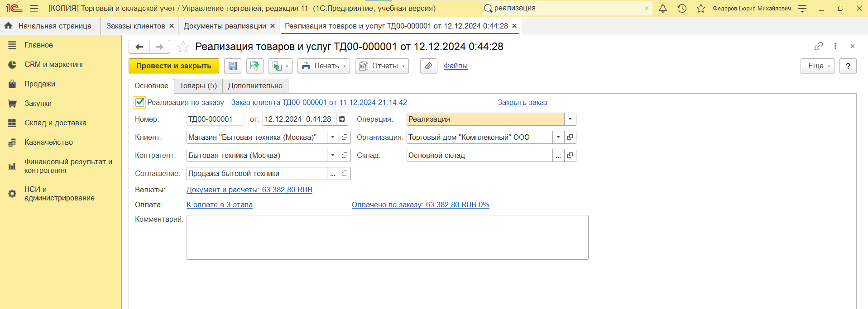The width and height of the screenshot is (868, 309).
Task: Open history clock icon
Action: click(x=682, y=8)
